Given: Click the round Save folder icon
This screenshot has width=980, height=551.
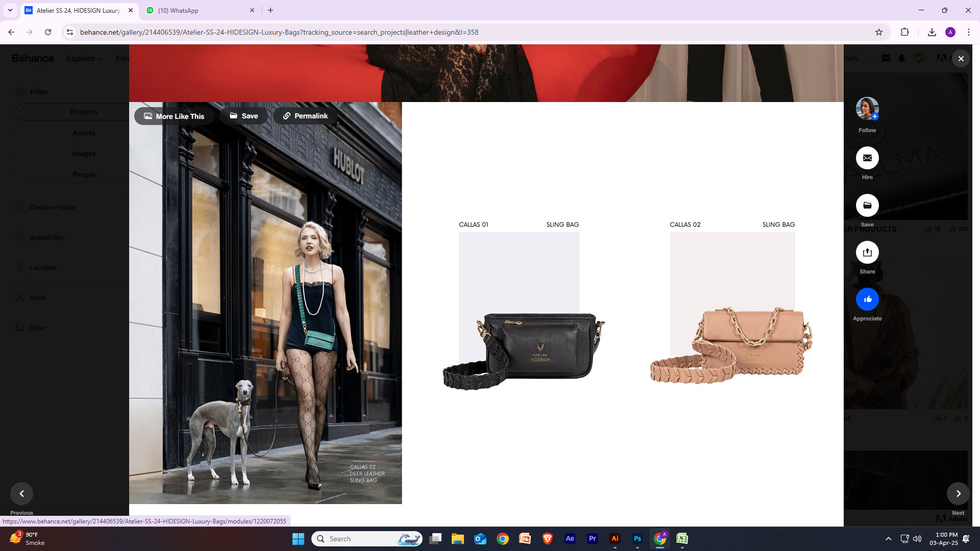Looking at the screenshot, I should (x=867, y=206).
